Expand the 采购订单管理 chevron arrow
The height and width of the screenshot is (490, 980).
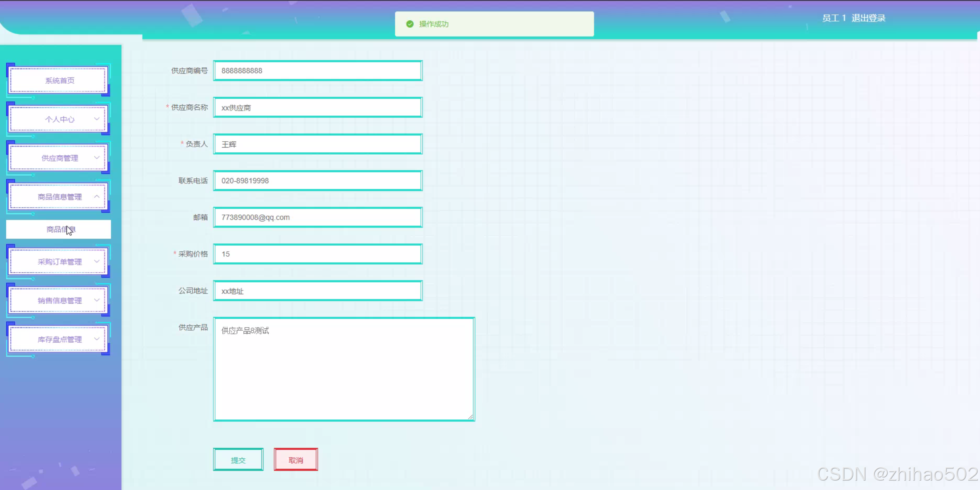coord(97,261)
